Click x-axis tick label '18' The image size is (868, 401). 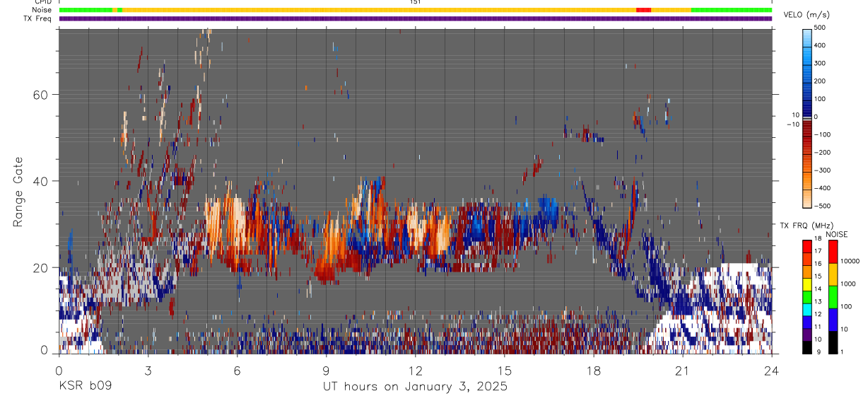click(593, 371)
